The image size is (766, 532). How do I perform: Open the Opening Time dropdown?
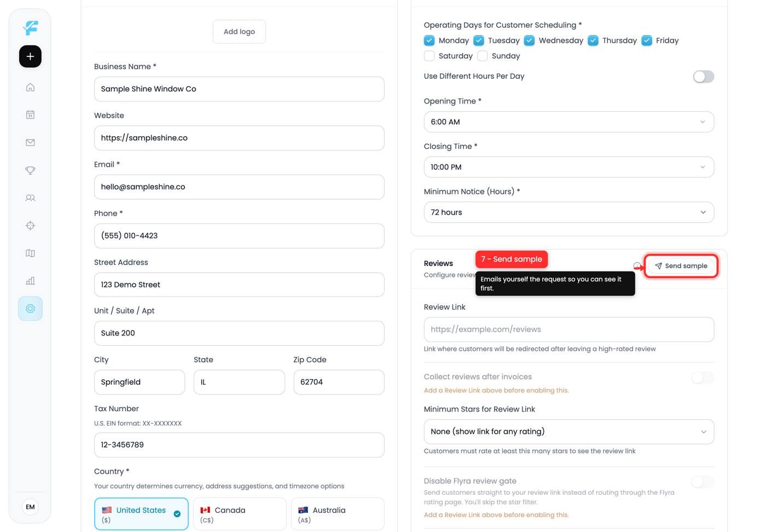(569, 122)
